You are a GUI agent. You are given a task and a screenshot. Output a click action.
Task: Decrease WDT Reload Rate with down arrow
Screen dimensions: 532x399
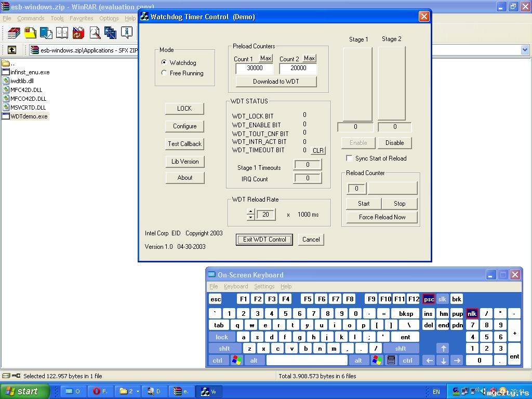[250, 217]
